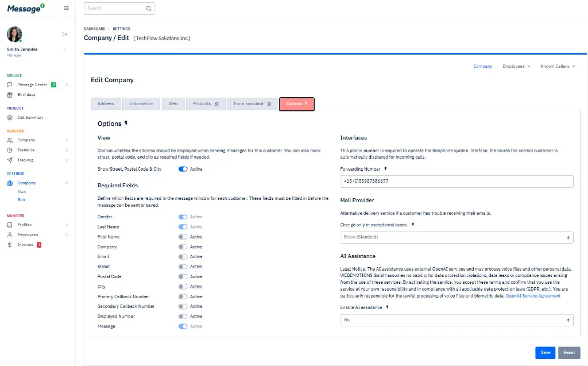Click the Dashboard breadcrumb link
The width and height of the screenshot is (588, 366).
(95, 29)
